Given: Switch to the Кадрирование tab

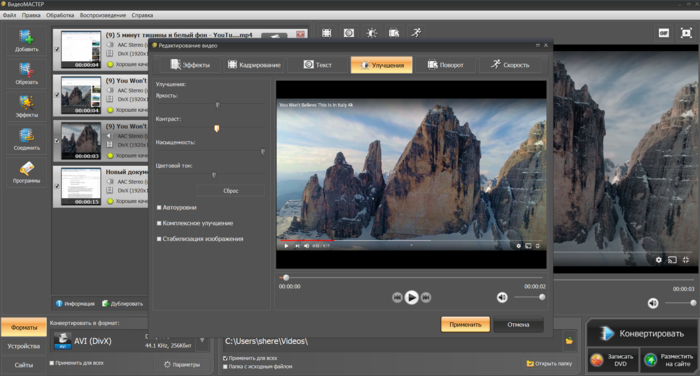Looking at the screenshot, I should (254, 65).
